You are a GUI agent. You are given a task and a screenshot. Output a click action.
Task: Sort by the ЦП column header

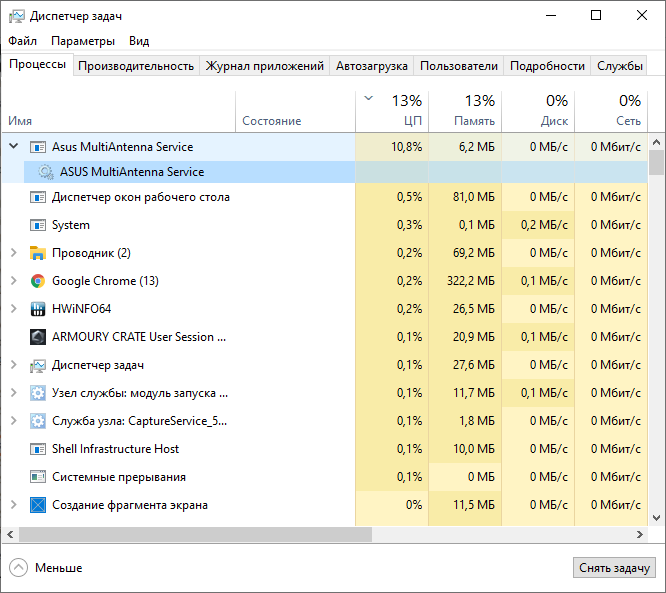(392, 111)
